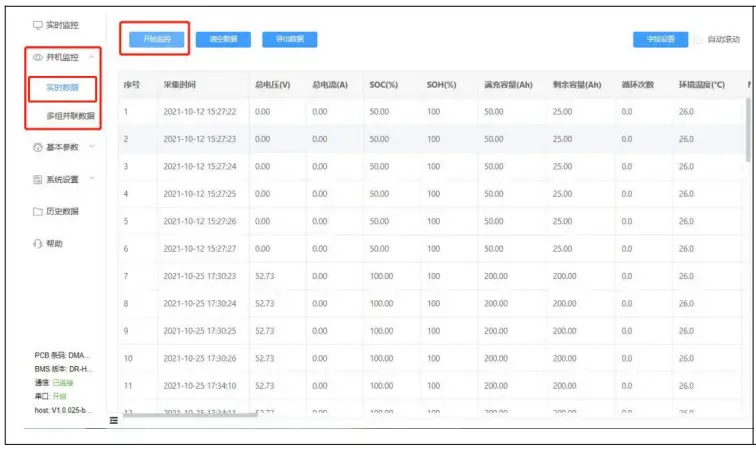Click SOH value 100 in row 11

(x=433, y=386)
